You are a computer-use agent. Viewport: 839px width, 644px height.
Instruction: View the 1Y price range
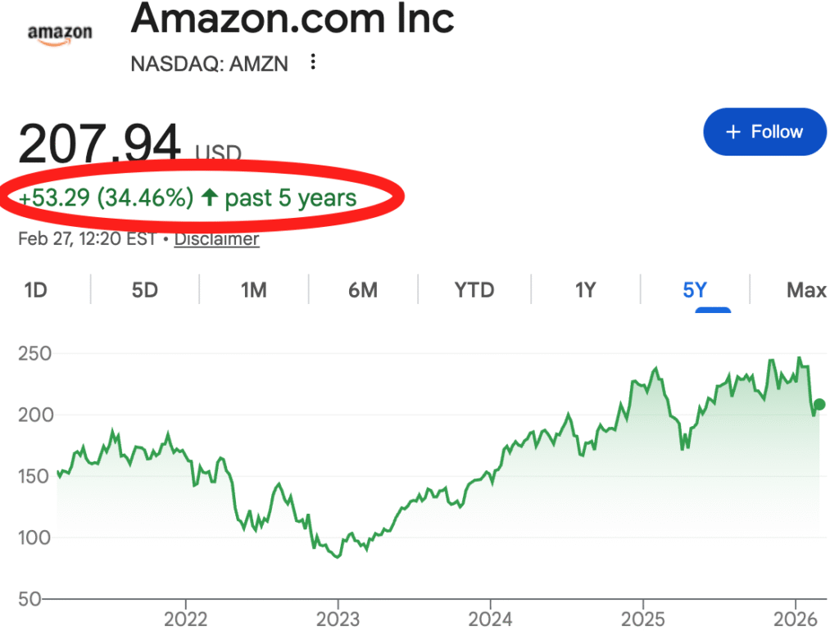(585, 290)
